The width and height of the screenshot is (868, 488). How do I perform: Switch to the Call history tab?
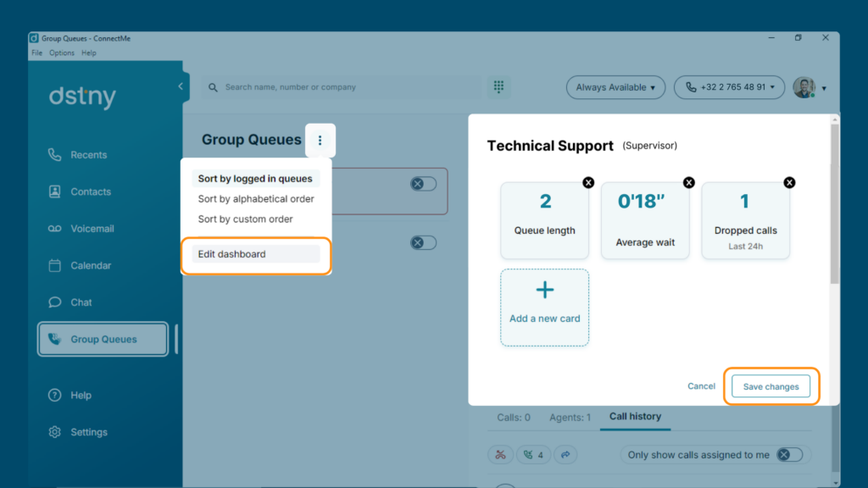click(635, 417)
